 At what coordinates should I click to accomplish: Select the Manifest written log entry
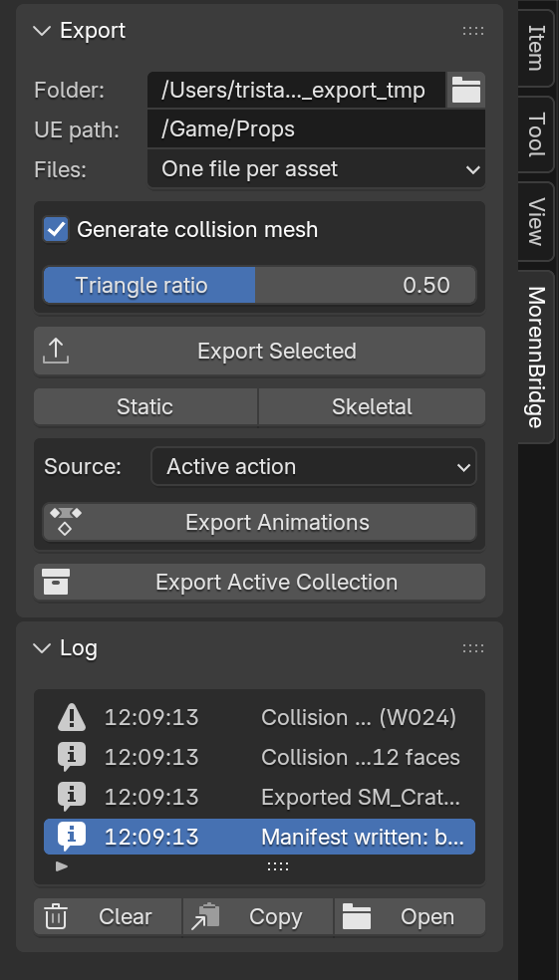(x=259, y=837)
